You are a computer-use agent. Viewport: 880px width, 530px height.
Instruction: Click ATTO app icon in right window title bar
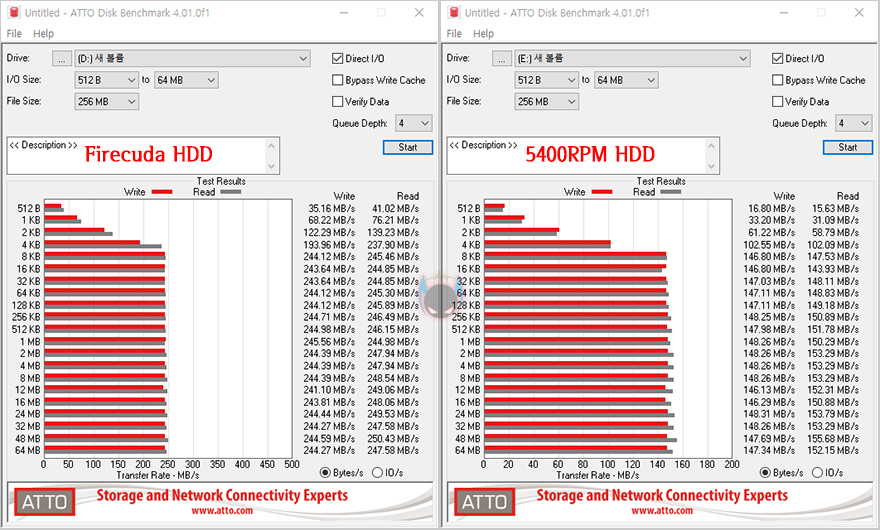pos(454,12)
